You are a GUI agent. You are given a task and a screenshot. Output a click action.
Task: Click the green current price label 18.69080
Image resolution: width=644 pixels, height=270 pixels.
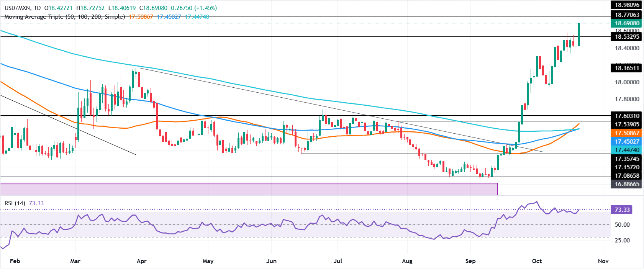point(627,23)
